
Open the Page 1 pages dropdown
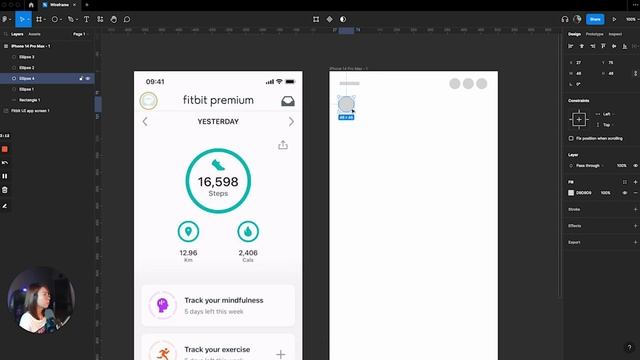(x=80, y=34)
